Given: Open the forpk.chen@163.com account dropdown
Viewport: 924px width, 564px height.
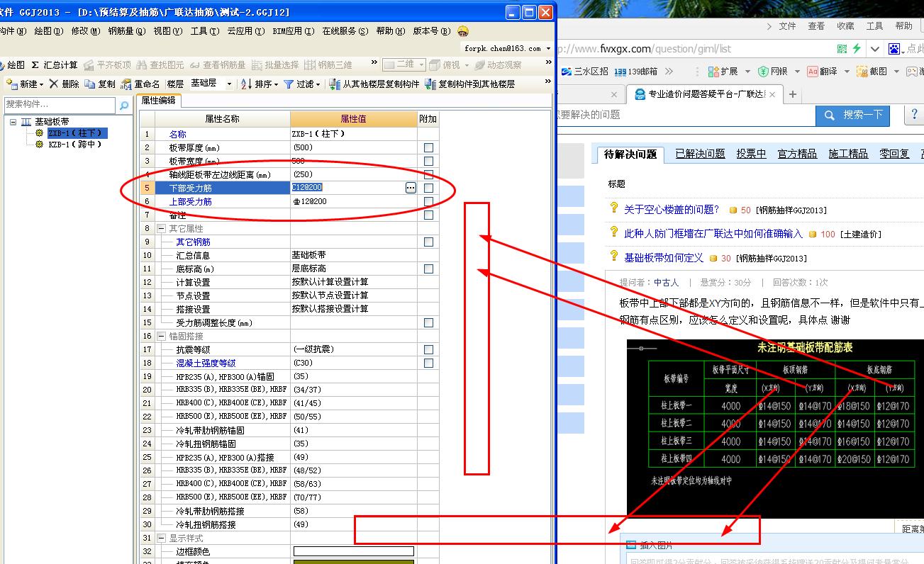Looking at the screenshot, I should coord(548,48).
